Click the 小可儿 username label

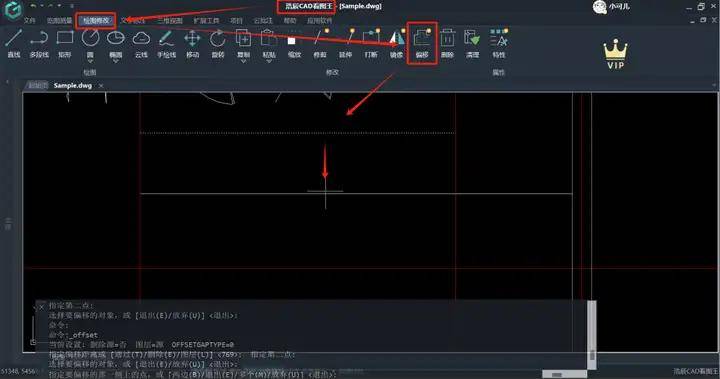click(x=619, y=7)
